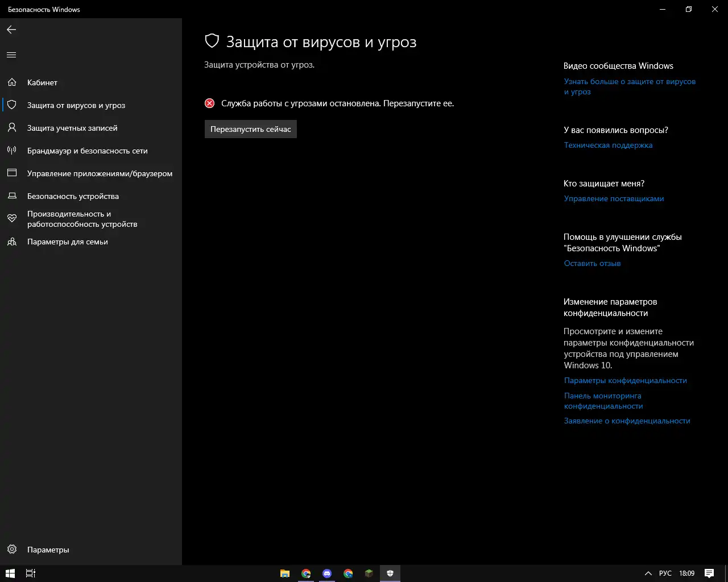Click Помощь в улучшении службы heading
This screenshot has height=582, width=728.
coord(623,243)
